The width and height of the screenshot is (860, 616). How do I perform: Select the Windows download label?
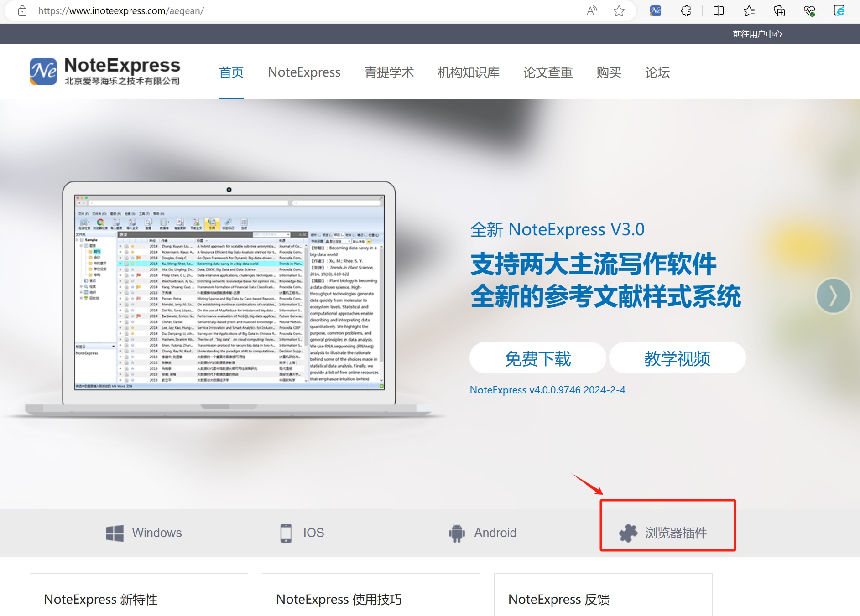point(157,533)
